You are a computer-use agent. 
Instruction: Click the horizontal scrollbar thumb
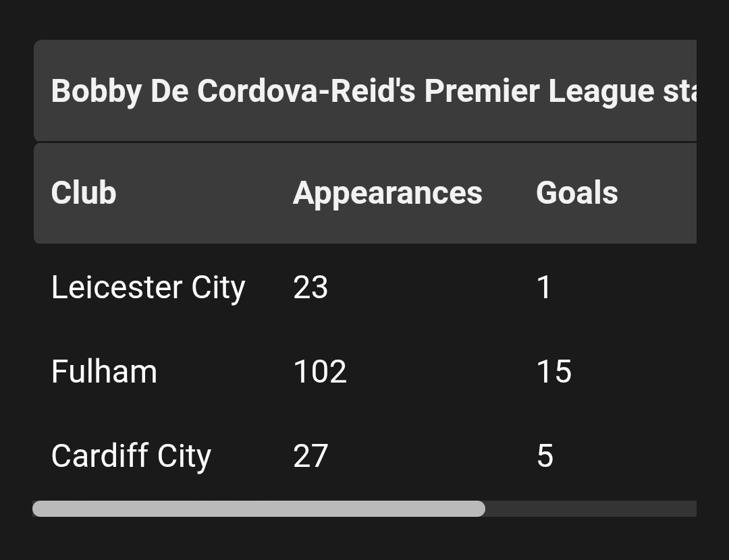click(259, 509)
